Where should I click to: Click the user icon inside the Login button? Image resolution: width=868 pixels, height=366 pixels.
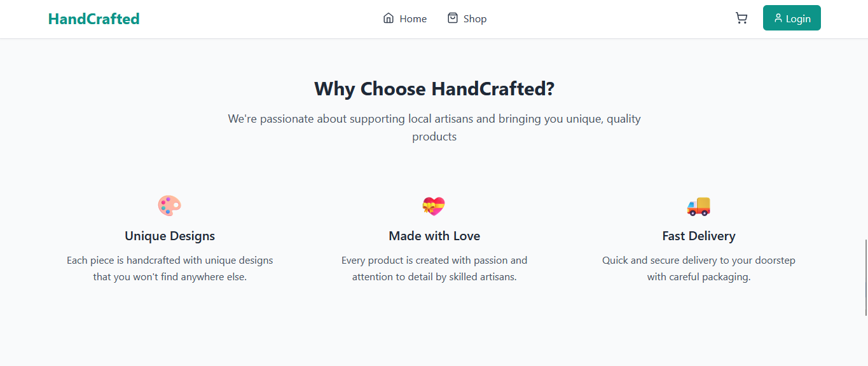pos(778,18)
